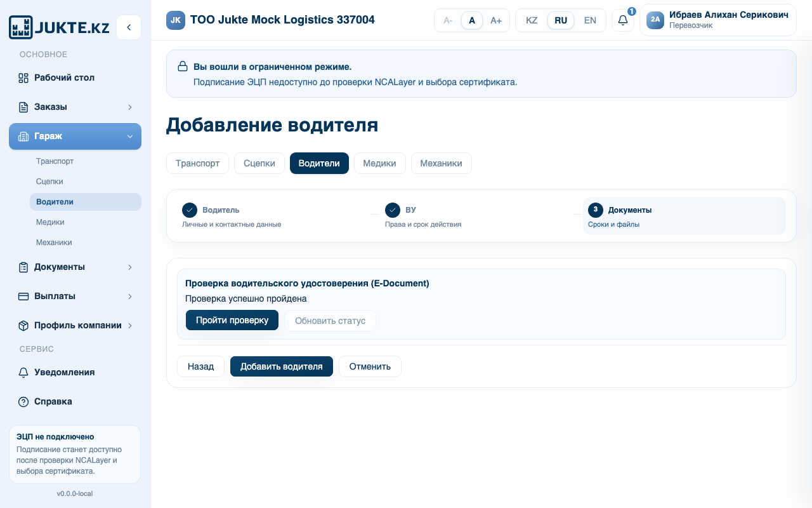
Task: Collapse sidebar with the arrow button
Action: pos(129,27)
